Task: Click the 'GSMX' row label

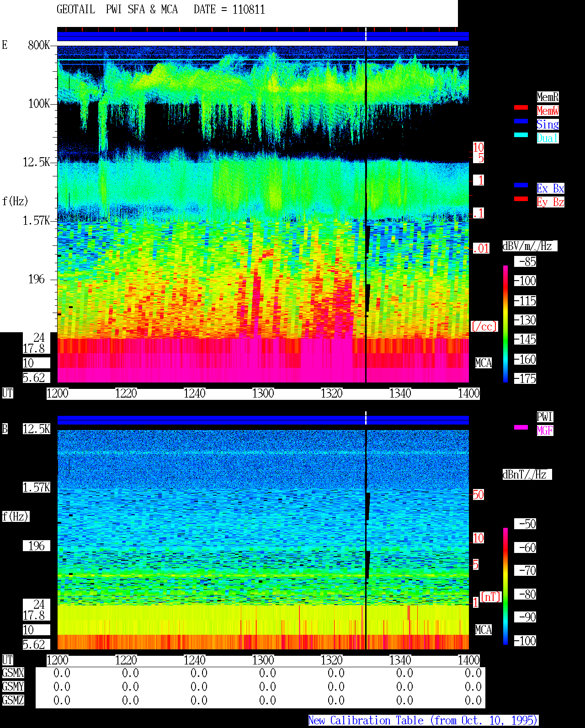Action: (13, 673)
